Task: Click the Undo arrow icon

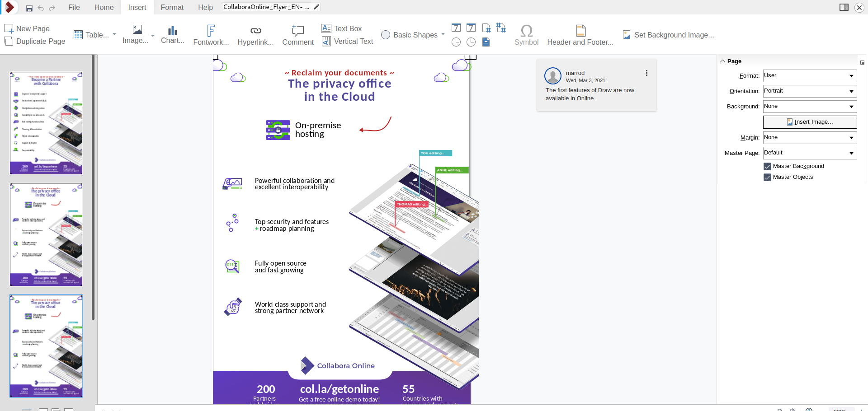Action: coord(41,8)
